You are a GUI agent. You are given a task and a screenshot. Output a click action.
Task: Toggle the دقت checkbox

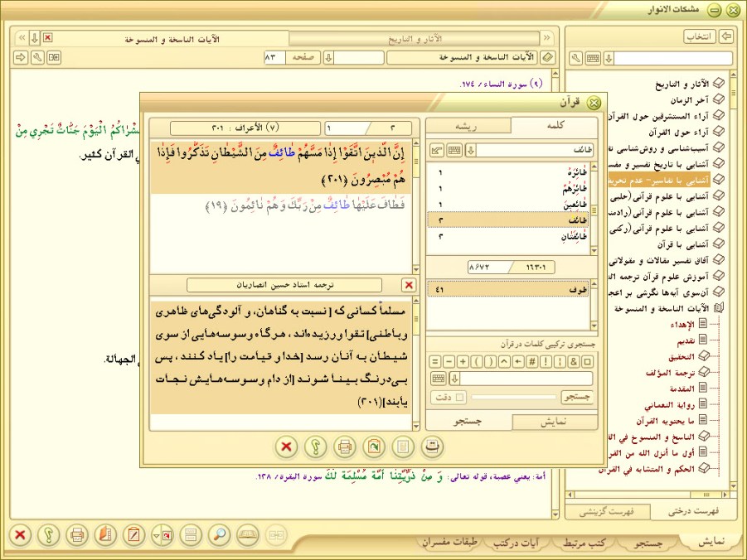tap(460, 397)
